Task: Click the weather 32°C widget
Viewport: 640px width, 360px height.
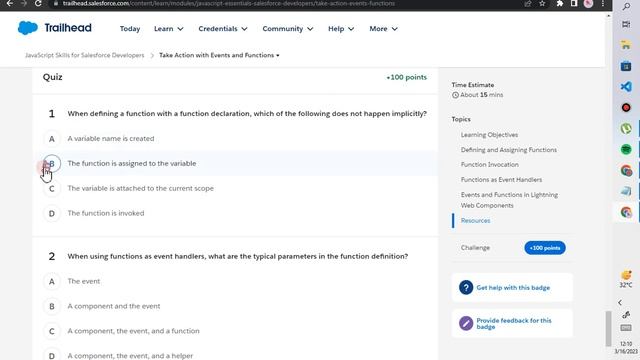Action: 626,279
